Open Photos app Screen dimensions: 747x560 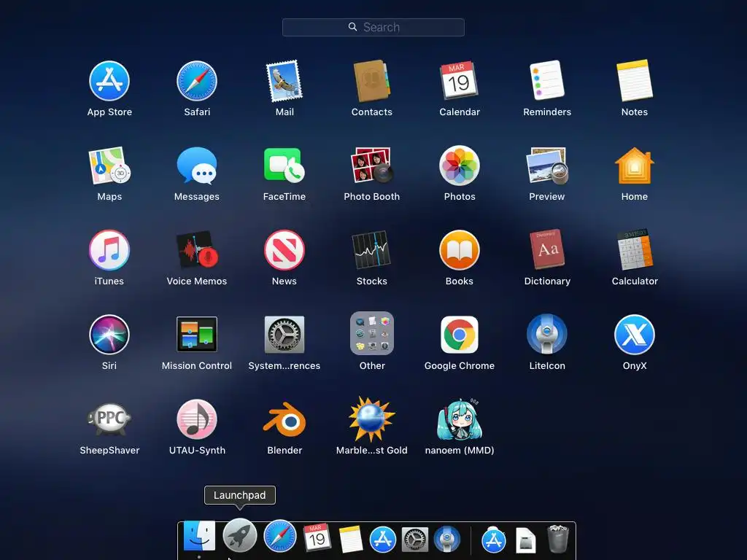(460, 166)
